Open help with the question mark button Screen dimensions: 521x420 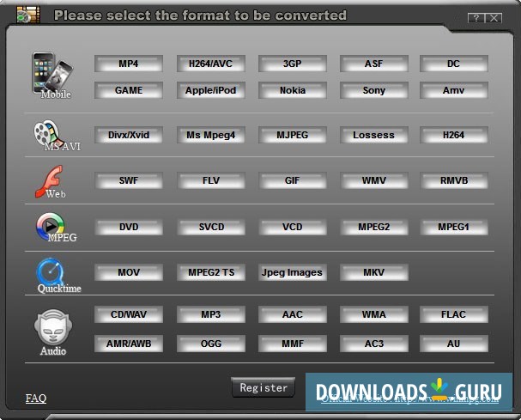click(476, 18)
